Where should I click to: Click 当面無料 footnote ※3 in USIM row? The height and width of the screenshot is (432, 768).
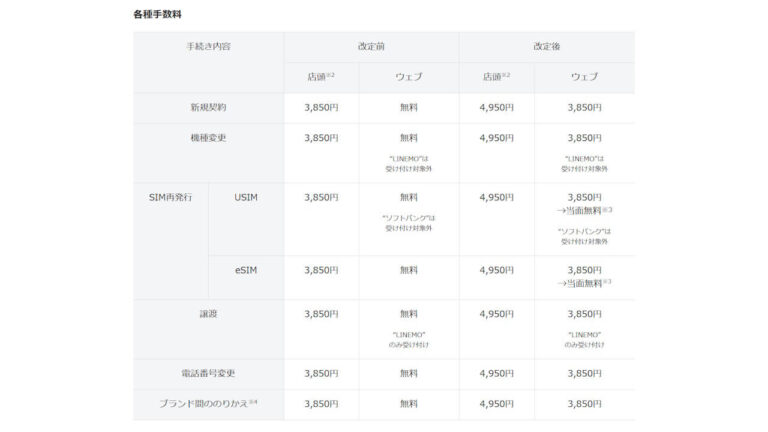pyautogui.click(x=607, y=208)
